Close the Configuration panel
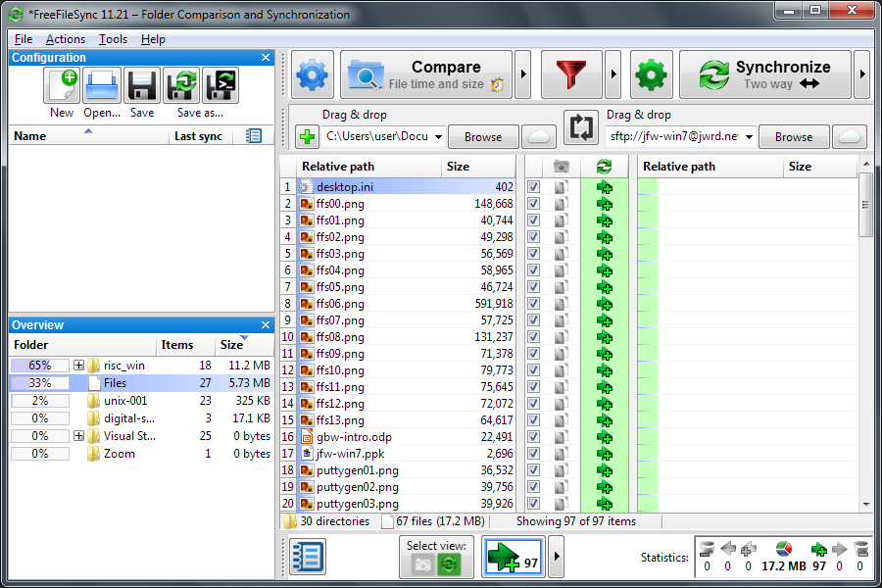The height and width of the screenshot is (588, 882). pos(266,58)
